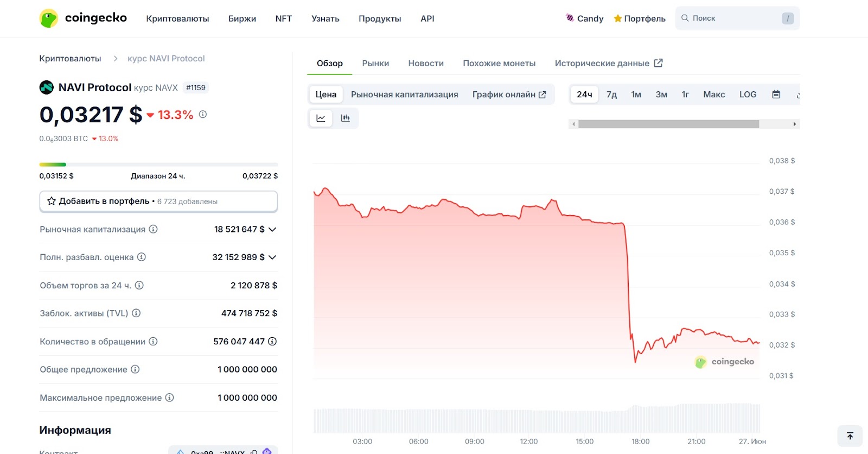
Task: Click the Portfolio star icon in header
Action: [617, 18]
